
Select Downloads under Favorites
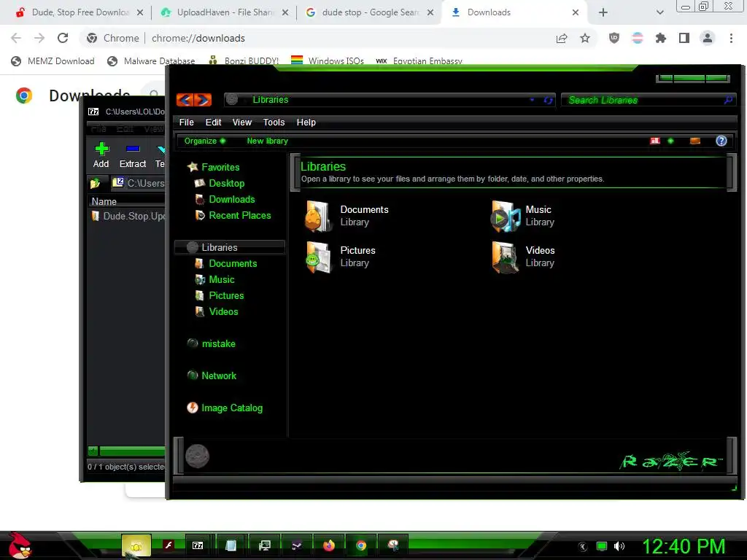[x=231, y=200]
